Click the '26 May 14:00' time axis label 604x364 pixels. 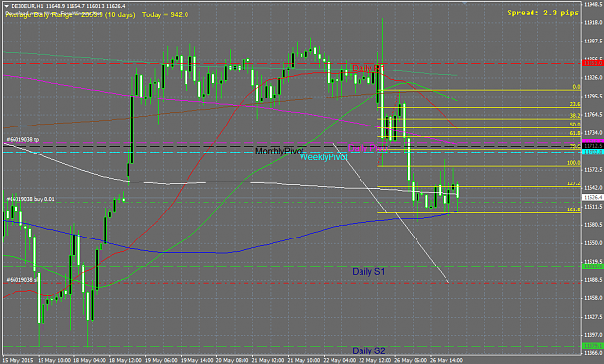pos(446,360)
